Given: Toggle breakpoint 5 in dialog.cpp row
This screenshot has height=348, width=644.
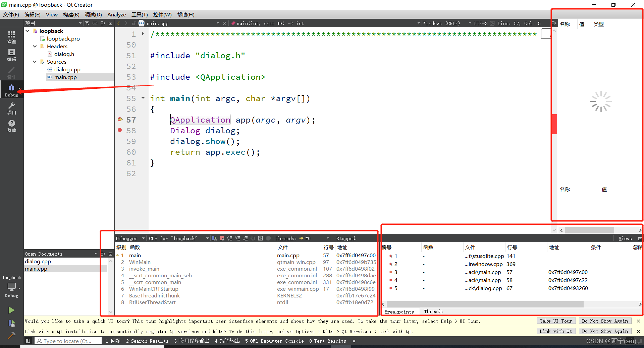Looking at the screenshot, I should 391,288.
